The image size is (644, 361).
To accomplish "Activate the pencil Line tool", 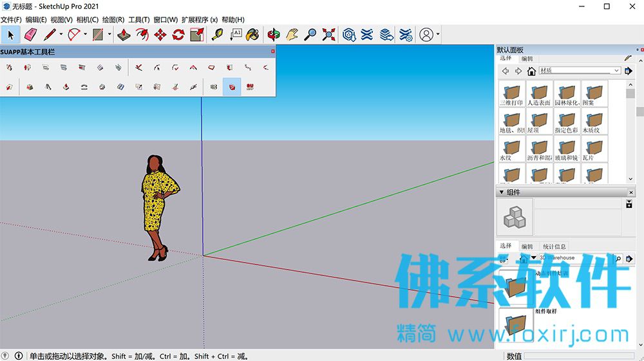I will pyautogui.click(x=50, y=35).
